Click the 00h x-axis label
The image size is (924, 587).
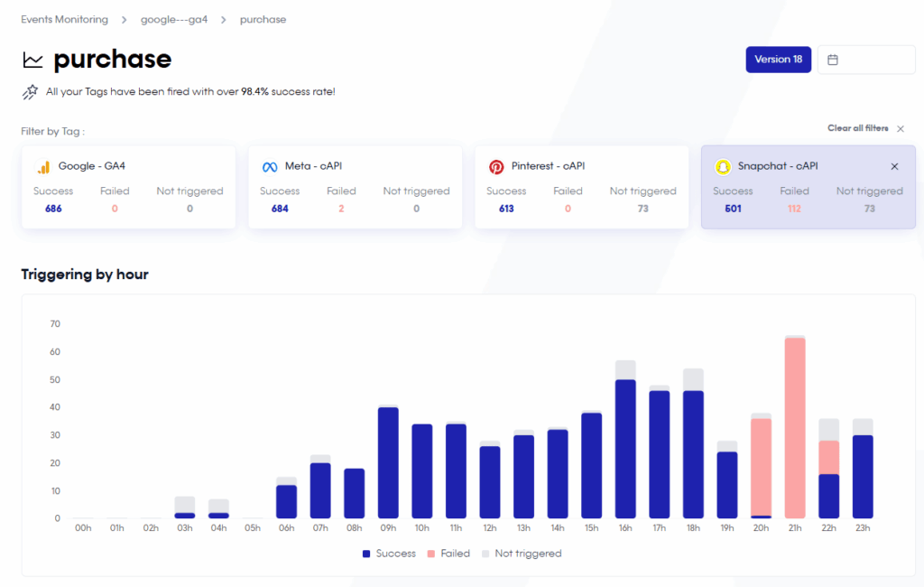(83, 528)
